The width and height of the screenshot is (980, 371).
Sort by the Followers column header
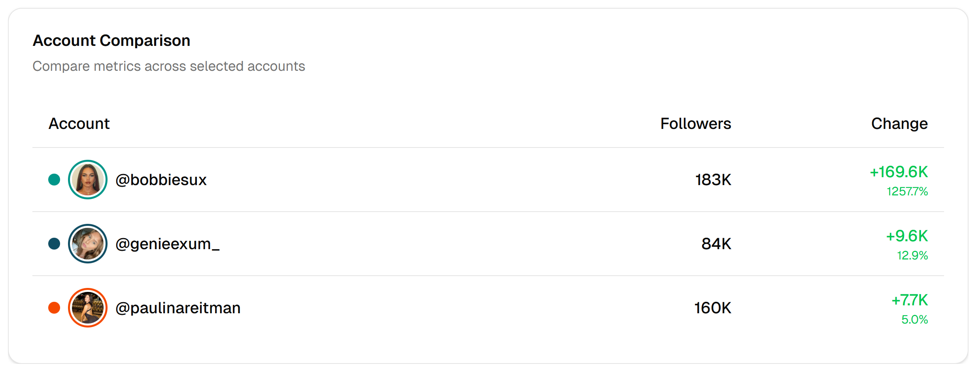pos(695,124)
